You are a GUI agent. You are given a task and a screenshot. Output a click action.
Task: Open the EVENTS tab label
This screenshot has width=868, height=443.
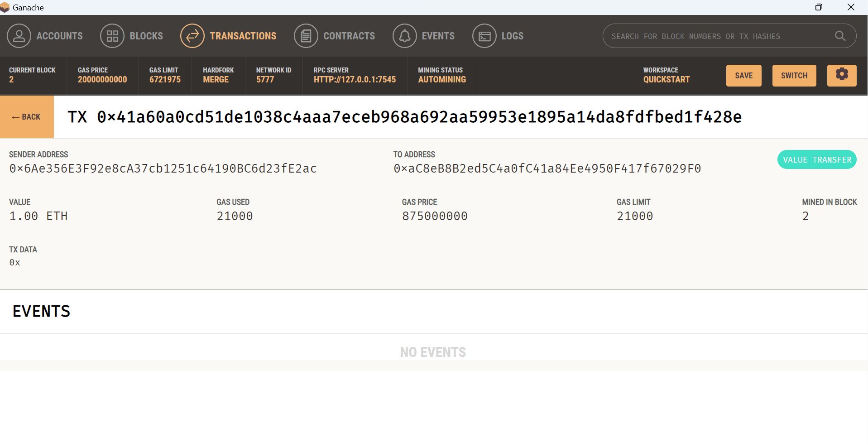coord(438,36)
